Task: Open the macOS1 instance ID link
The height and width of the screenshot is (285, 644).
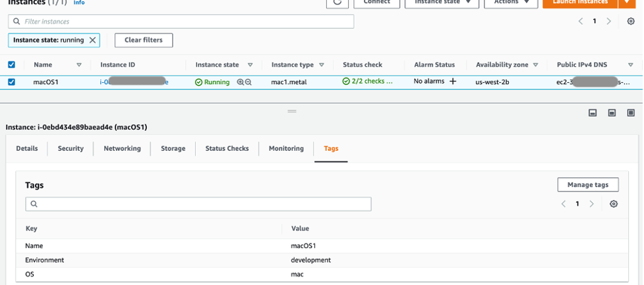Action: (134, 82)
